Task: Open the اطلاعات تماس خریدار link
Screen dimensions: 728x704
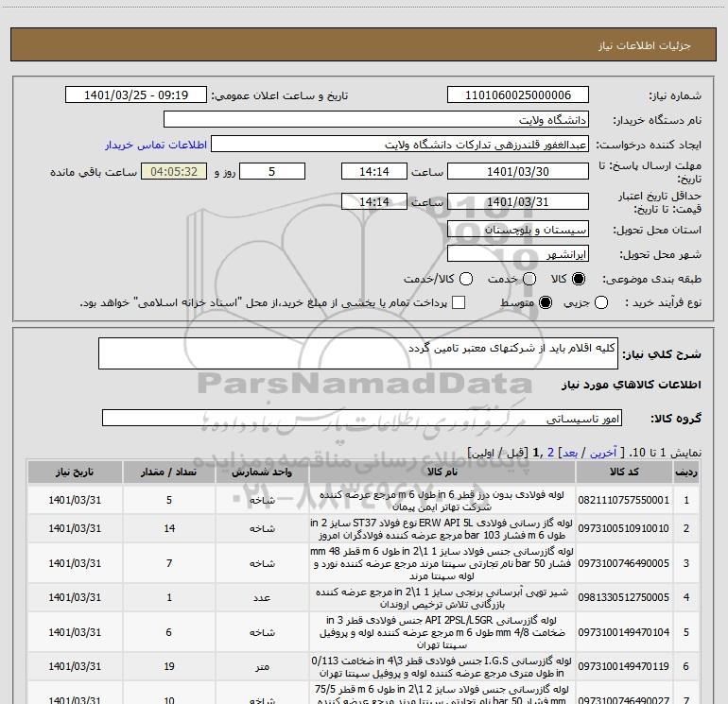Action: coord(156,145)
